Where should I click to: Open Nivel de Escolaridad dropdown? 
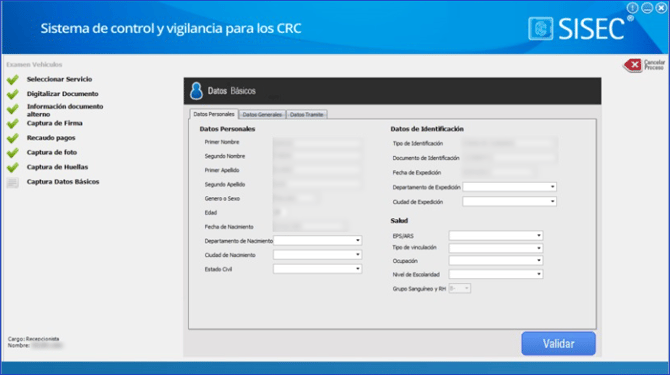pyautogui.click(x=496, y=274)
